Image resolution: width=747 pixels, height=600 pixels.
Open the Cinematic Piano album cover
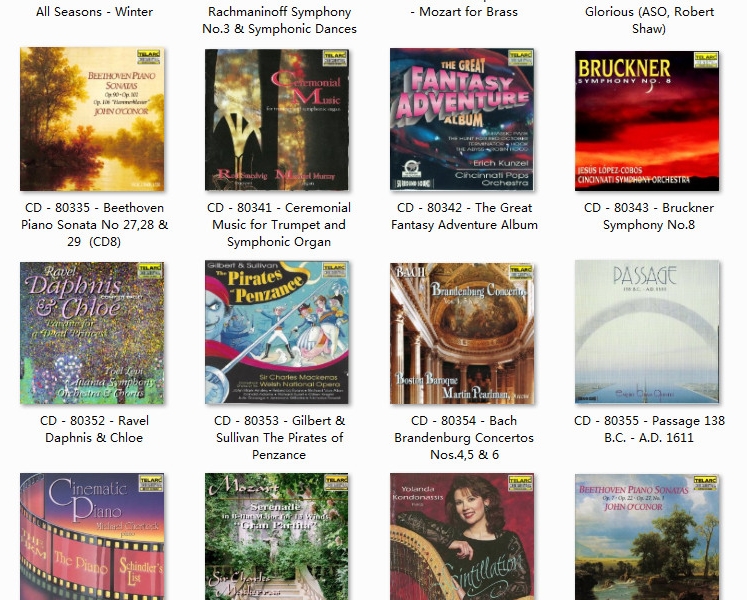pos(92,537)
